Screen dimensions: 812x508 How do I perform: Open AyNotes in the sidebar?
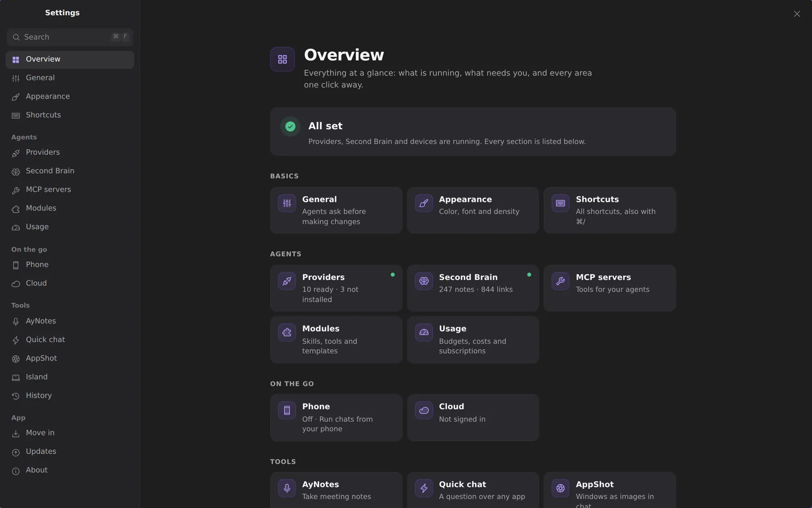[70, 321]
